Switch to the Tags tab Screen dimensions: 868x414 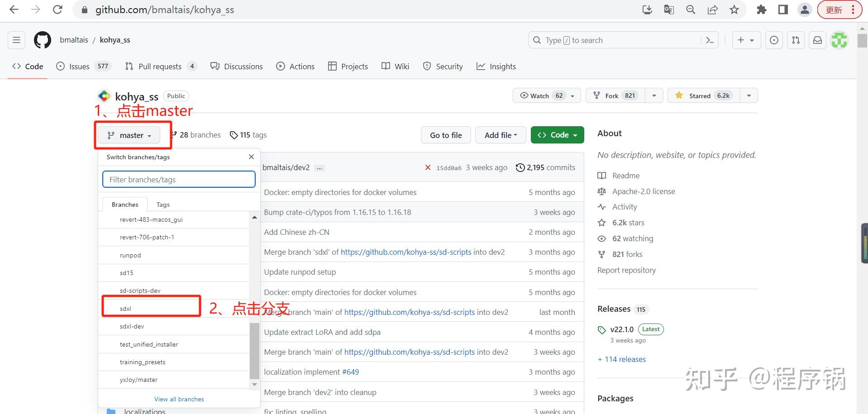point(162,204)
